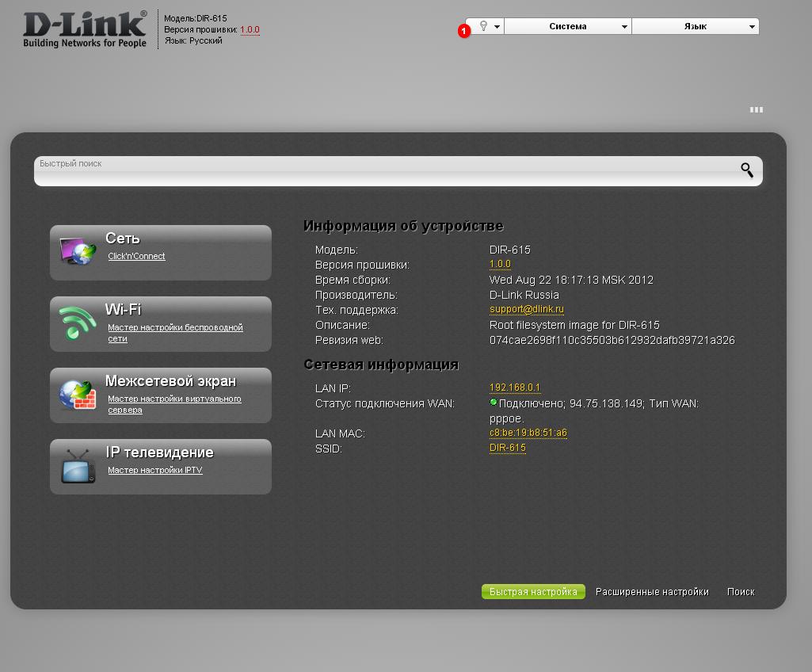Click the Wi-Fi heading
The image size is (812, 672).
123,309
